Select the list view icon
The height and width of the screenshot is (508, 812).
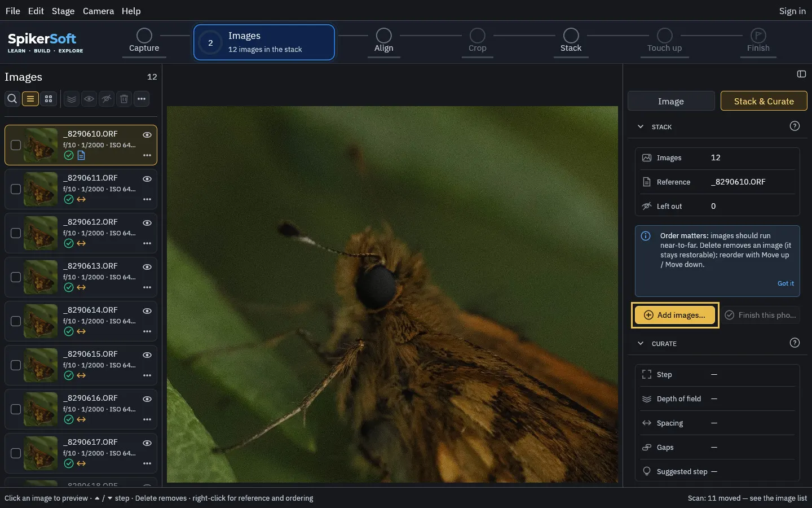30,99
